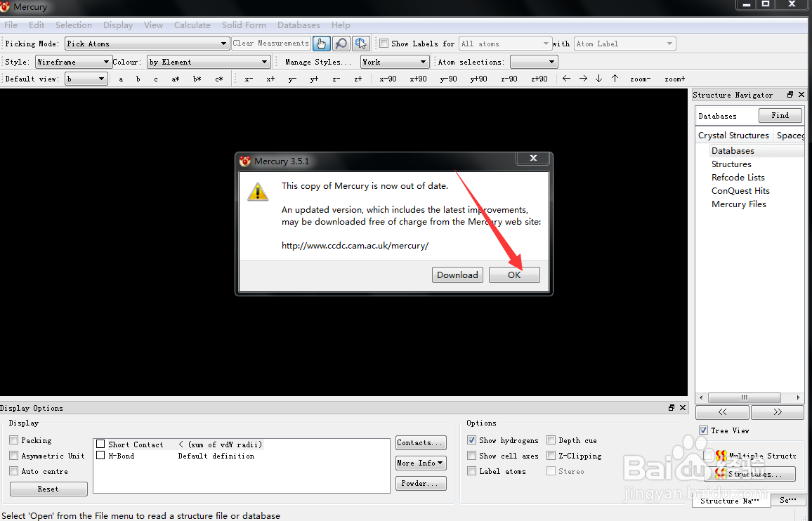Click Manage Styles... button
This screenshot has width=812, height=521.
coord(318,62)
